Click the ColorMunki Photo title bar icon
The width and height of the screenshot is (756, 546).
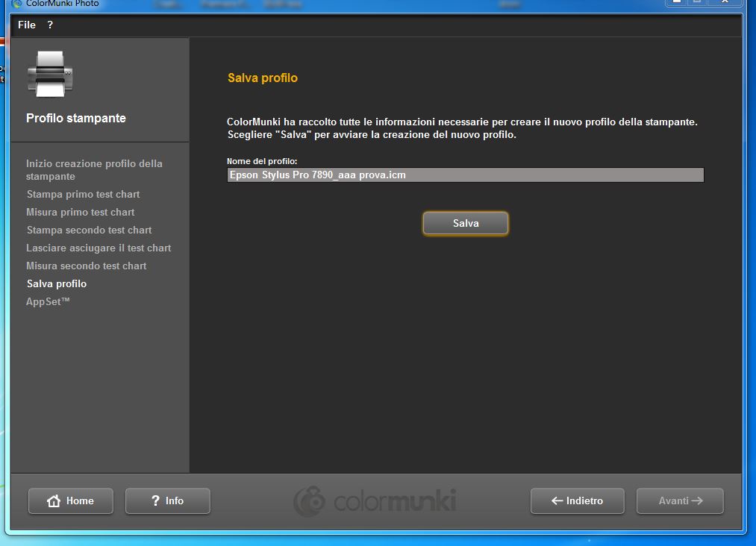(17, 4)
